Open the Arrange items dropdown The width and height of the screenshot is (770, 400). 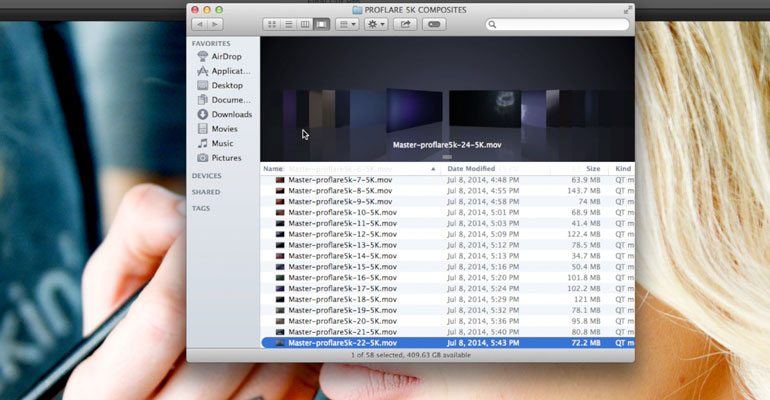click(x=347, y=24)
